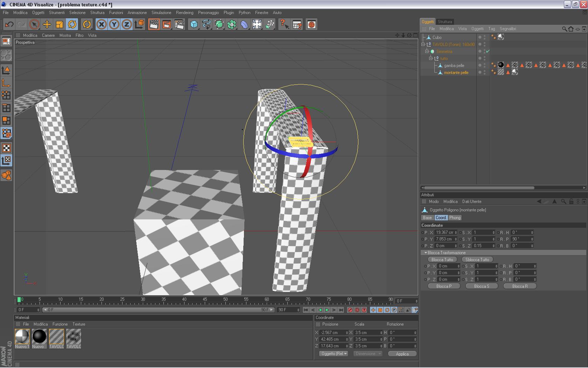Click the P.X coordinate input field
588x368 pixels.
444,232
